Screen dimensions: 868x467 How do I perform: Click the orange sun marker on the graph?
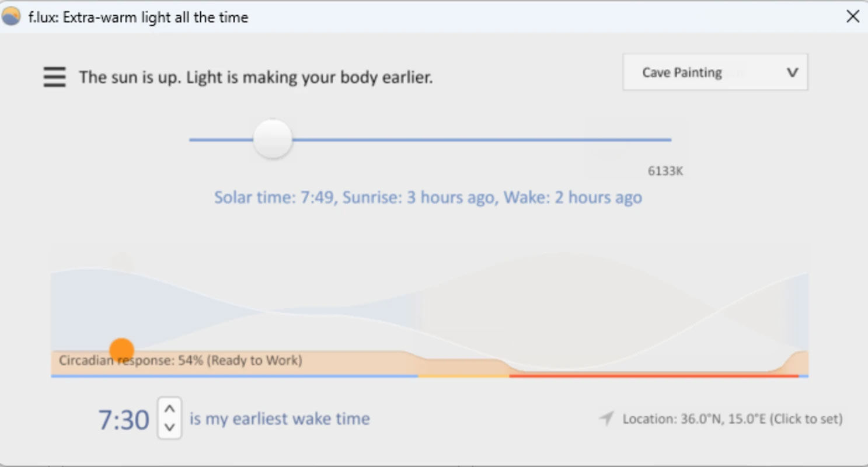121,350
